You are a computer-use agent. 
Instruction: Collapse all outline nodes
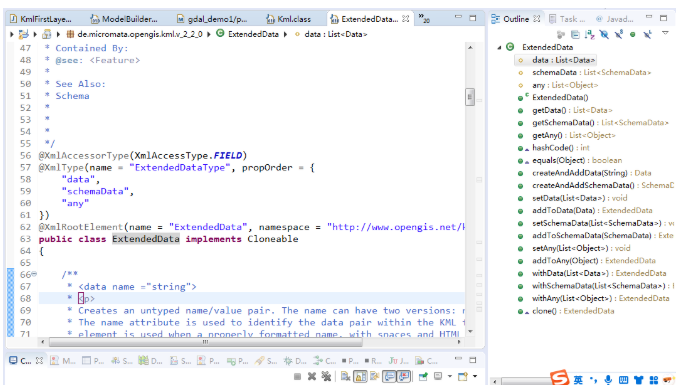[x=575, y=34]
